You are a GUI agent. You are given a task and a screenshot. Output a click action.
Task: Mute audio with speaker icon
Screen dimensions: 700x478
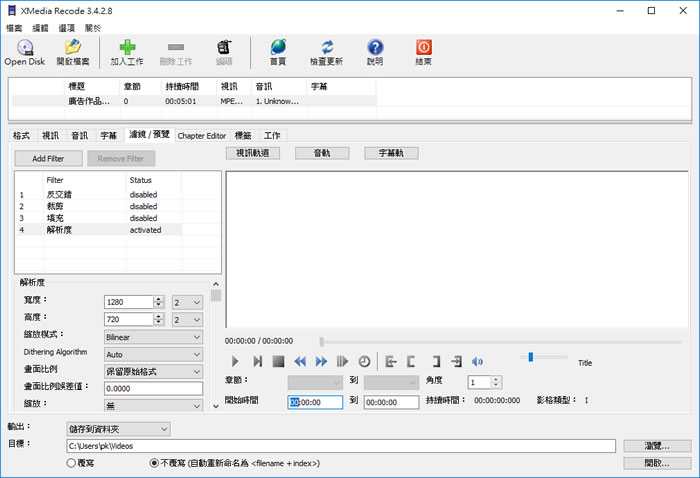477,361
